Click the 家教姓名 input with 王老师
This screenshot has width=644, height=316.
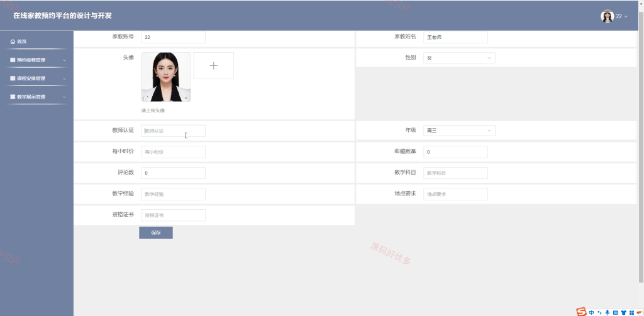tap(455, 37)
